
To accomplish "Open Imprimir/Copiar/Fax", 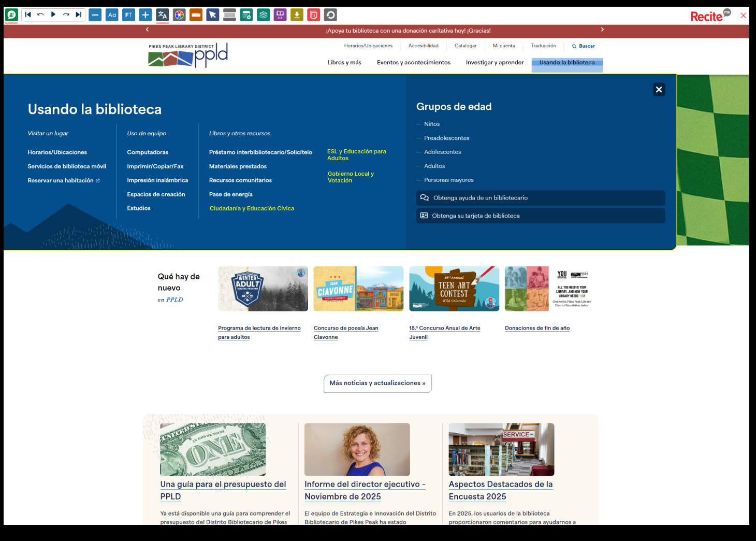I will [x=155, y=166].
